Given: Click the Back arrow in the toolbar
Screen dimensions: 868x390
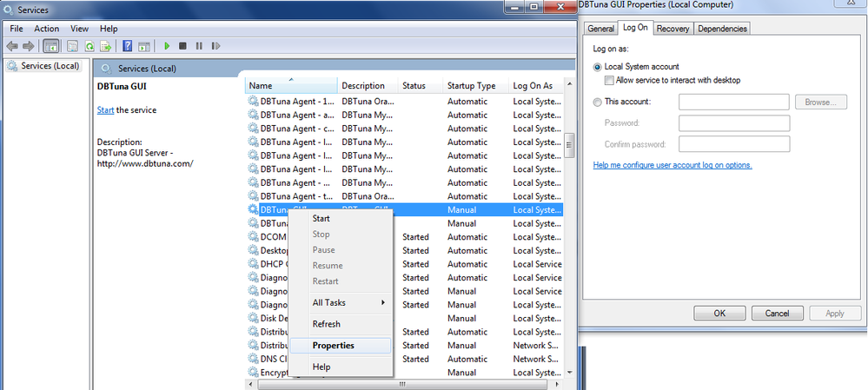Looking at the screenshot, I should (x=12, y=46).
